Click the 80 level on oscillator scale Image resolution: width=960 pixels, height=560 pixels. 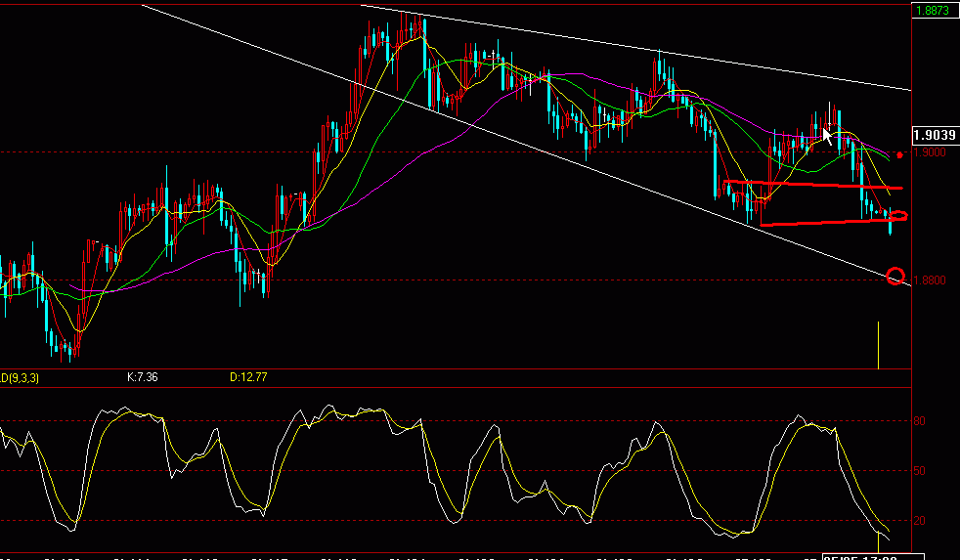click(x=919, y=421)
